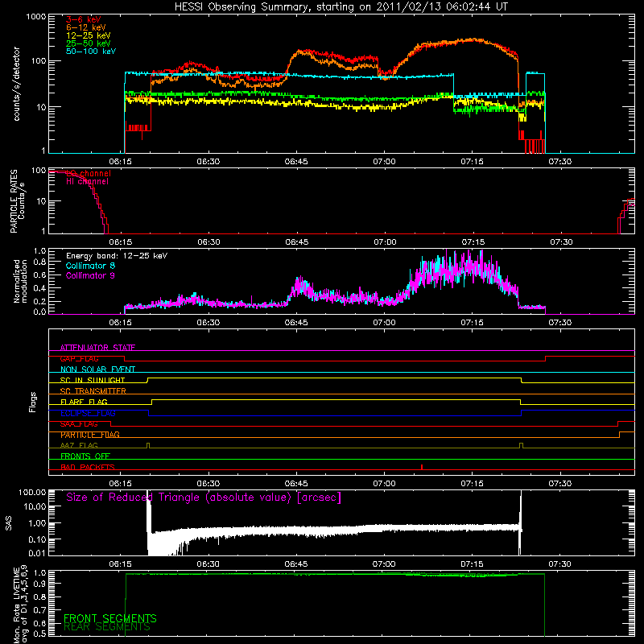This screenshot has height=644, width=644.
Task: Select the 'Collimator 8' legend label
Action: coord(90,266)
